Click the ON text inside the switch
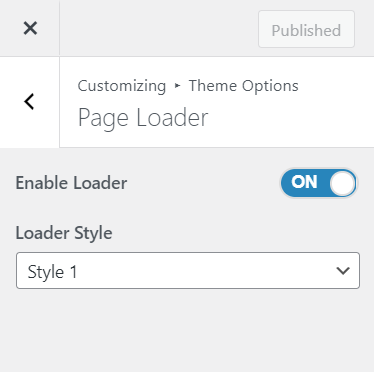This screenshot has height=372, width=374. coord(304,182)
